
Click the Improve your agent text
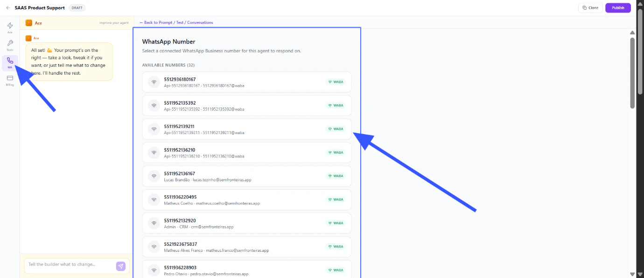point(114,22)
